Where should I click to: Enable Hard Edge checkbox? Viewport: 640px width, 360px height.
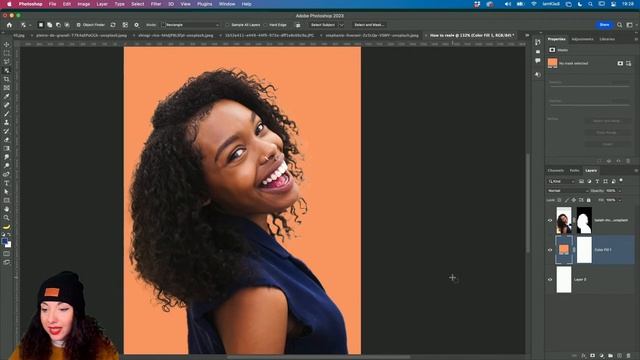[x=265, y=25]
